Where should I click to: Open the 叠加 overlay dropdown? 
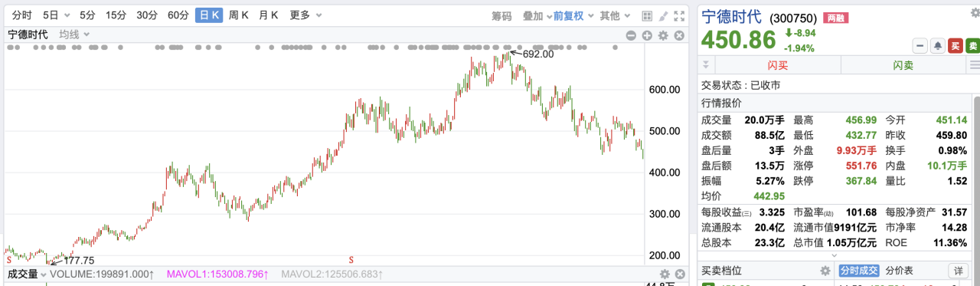coord(537,15)
